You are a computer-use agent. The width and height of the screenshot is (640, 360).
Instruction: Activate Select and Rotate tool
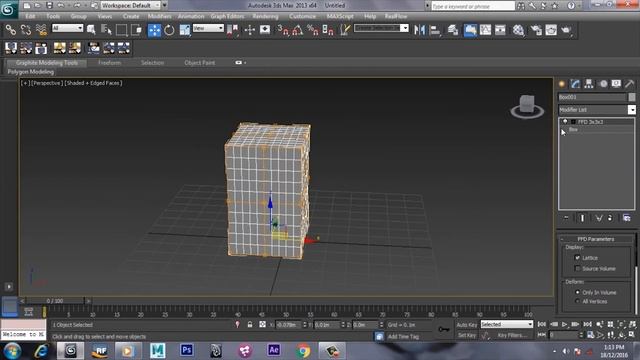[x=169, y=30]
